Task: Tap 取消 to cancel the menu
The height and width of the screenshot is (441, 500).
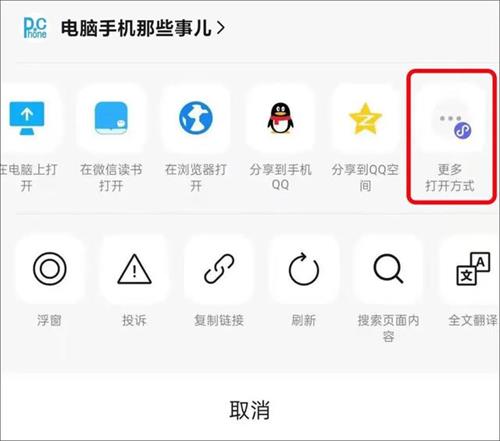Action: 250,410
